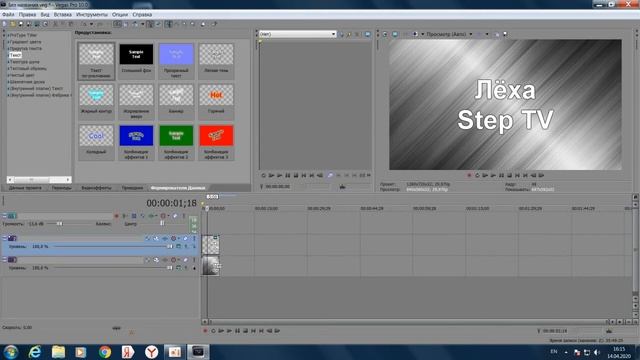Click Play From Start in timeline transport
640x360 pixels.
tap(221, 331)
